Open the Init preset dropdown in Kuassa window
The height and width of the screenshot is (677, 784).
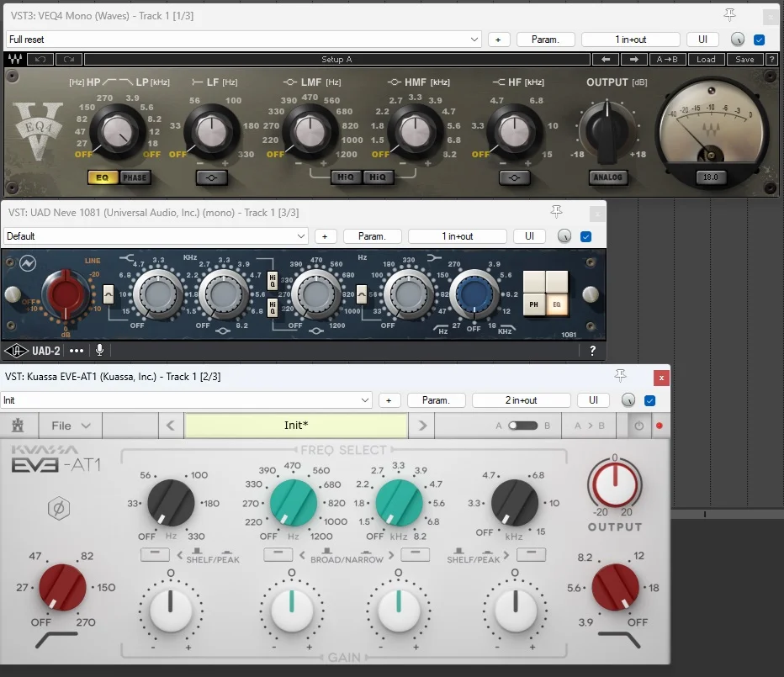click(x=186, y=400)
